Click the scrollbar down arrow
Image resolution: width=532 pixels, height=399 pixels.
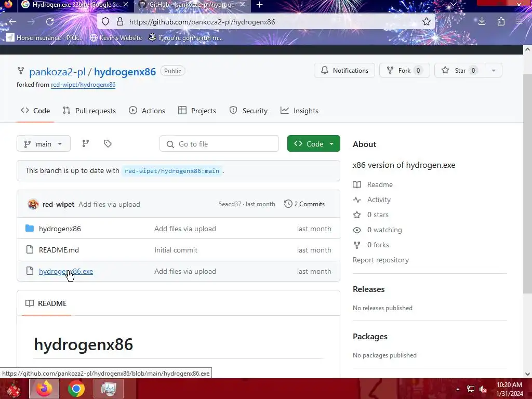pos(527,374)
